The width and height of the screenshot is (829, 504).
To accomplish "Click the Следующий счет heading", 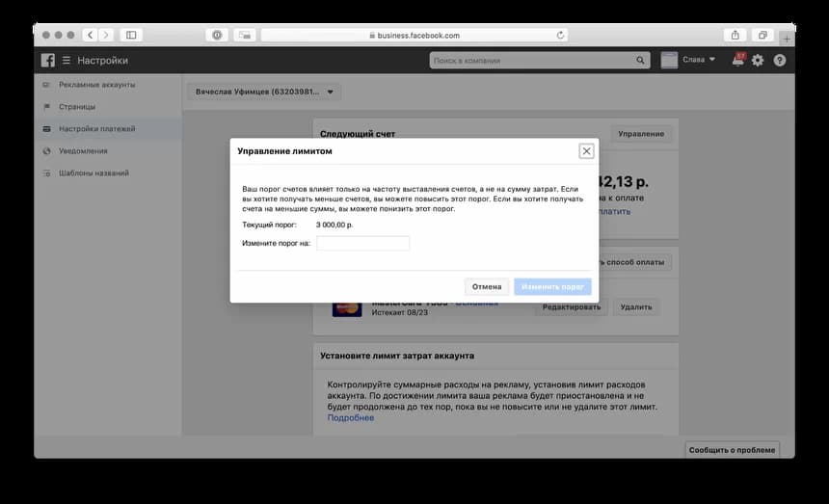I will (358, 134).
